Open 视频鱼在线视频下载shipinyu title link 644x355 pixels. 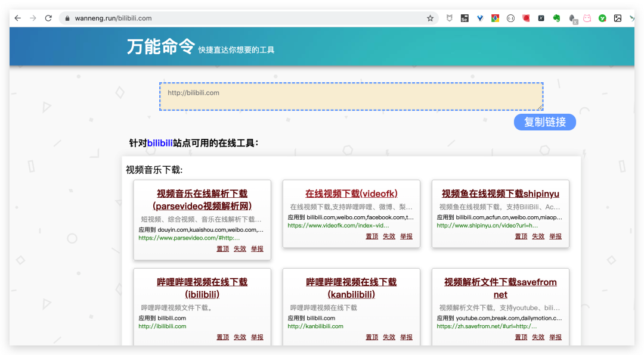coord(500,194)
